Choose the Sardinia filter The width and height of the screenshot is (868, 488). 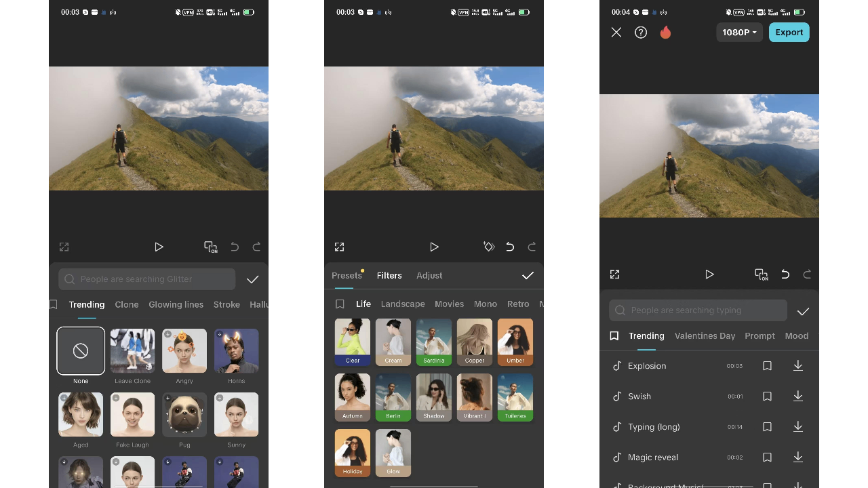434,342
